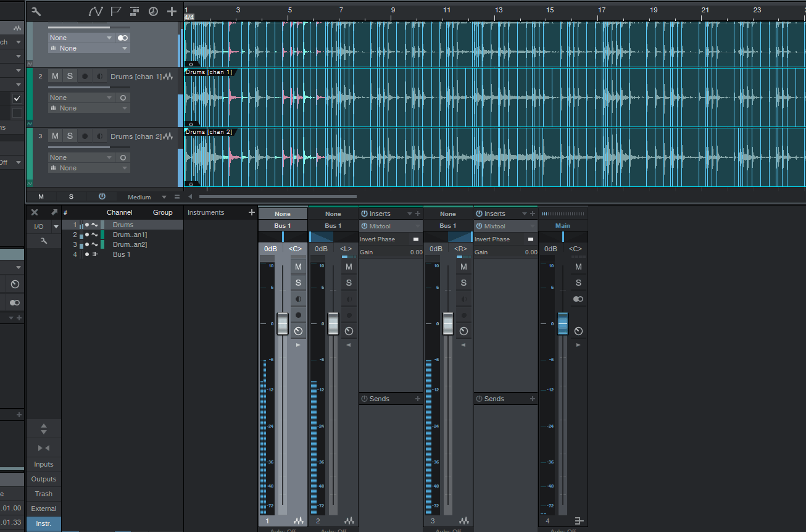Open Inserts menu arrow on mixer channel 2
Image resolution: width=806 pixels, height=532 pixels.
pos(409,214)
